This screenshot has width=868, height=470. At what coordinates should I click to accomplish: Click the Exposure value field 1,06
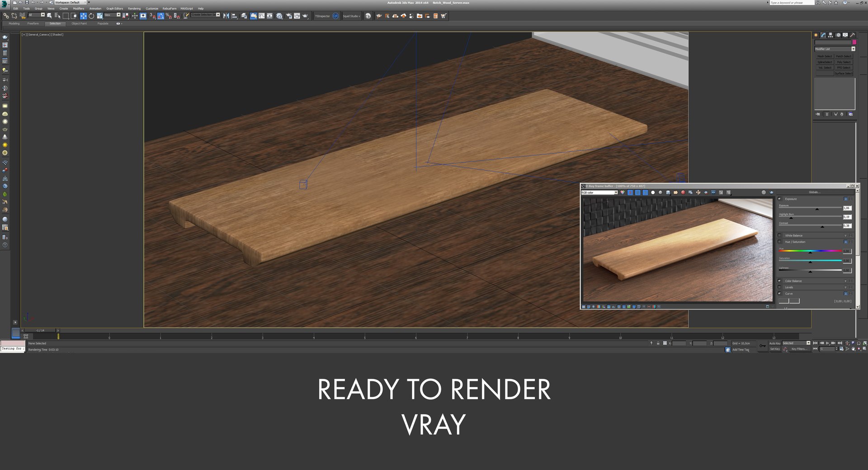click(847, 208)
